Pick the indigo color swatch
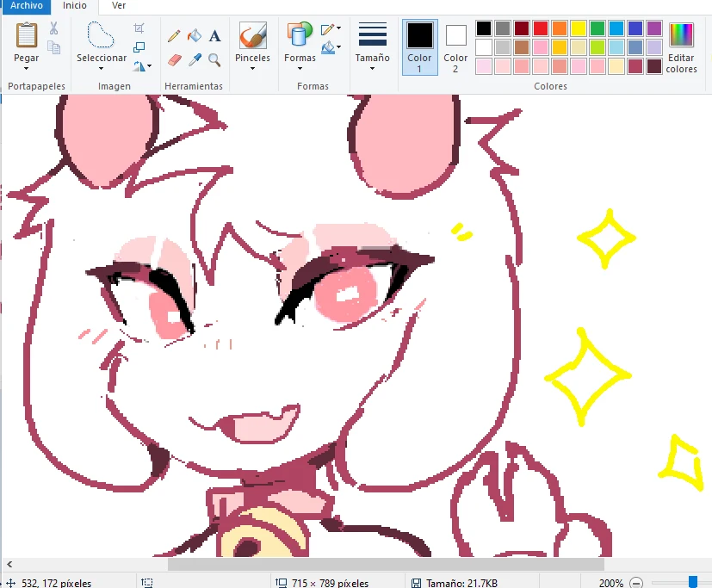This screenshot has width=712, height=588. click(x=635, y=28)
